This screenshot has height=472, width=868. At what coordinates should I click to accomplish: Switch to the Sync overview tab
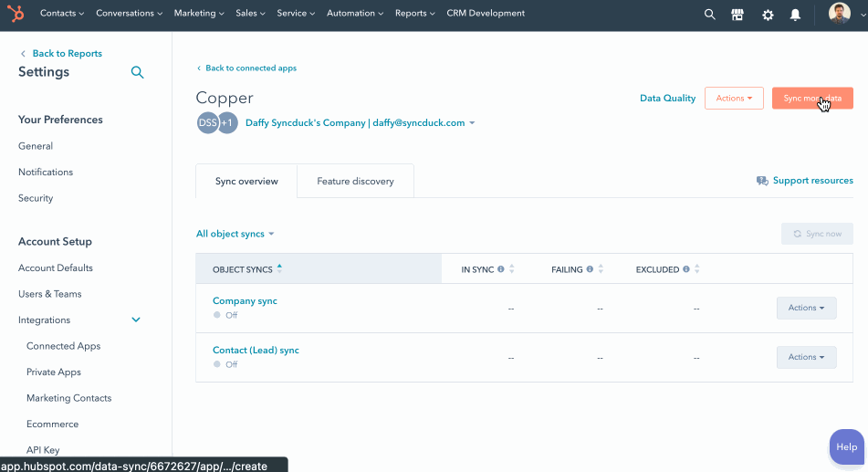246,181
